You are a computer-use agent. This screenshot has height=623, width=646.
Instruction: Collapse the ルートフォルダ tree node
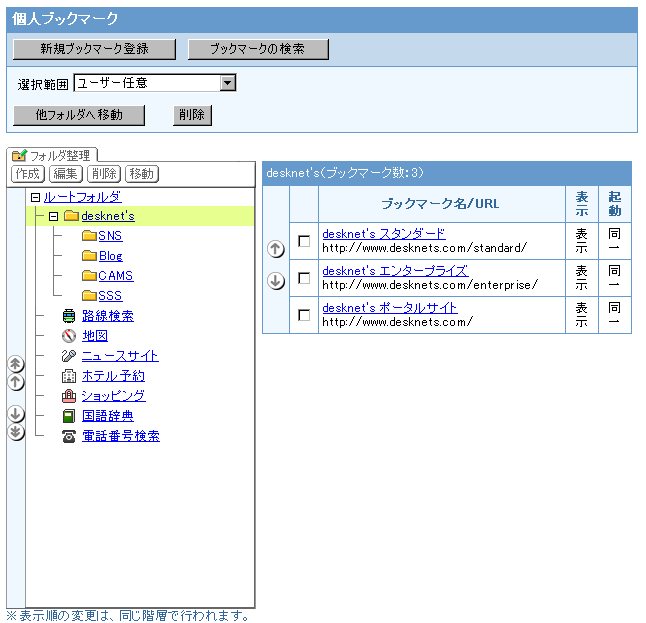pyautogui.click(x=35, y=197)
